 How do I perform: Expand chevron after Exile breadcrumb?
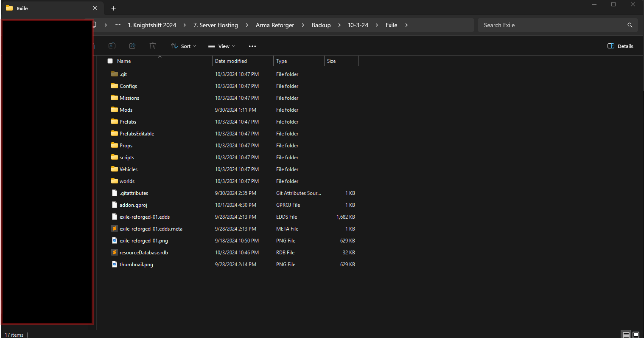tap(406, 25)
